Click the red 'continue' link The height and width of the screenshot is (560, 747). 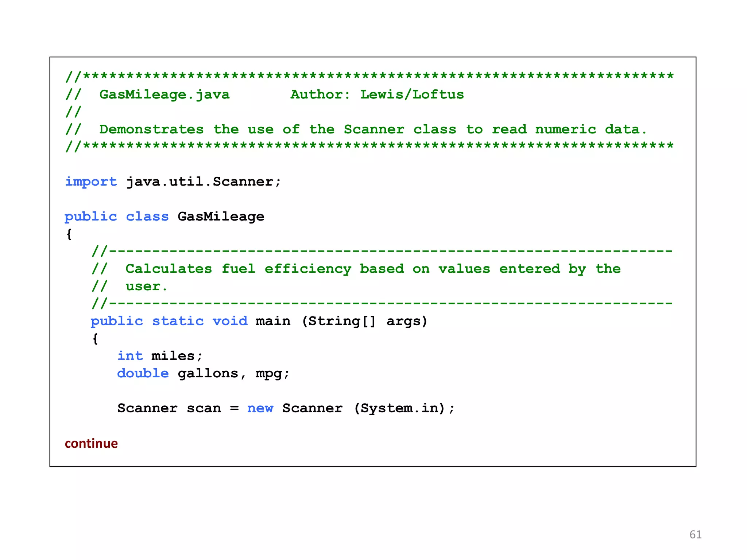pyautogui.click(x=91, y=443)
